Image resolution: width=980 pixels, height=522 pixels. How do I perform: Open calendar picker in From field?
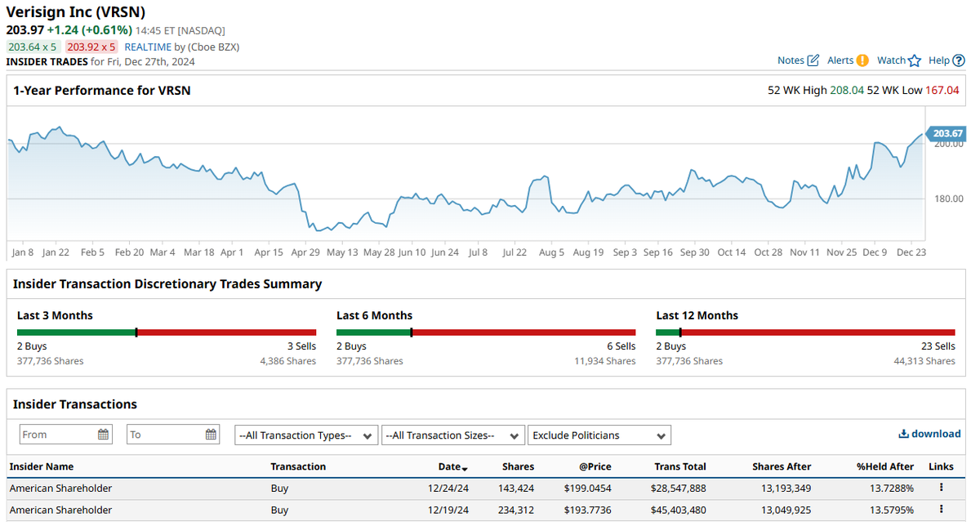[104, 435]
